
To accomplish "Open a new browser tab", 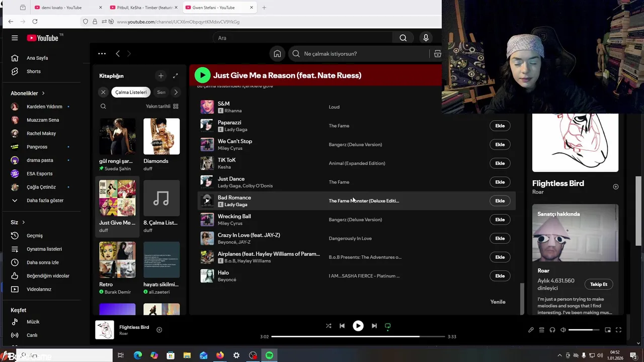I will pos(264,8).
